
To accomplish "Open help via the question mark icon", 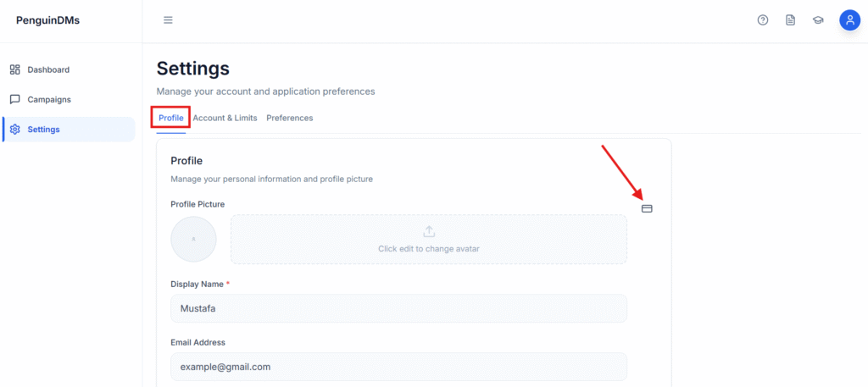I will [763, 20].
